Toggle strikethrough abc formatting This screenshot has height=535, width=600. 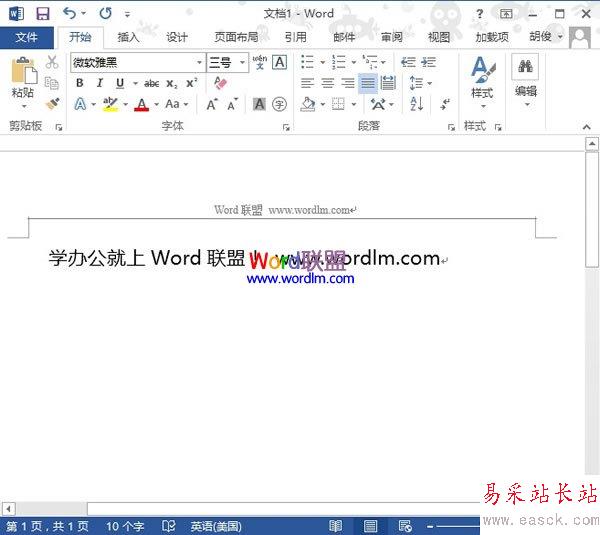[152, 83]
